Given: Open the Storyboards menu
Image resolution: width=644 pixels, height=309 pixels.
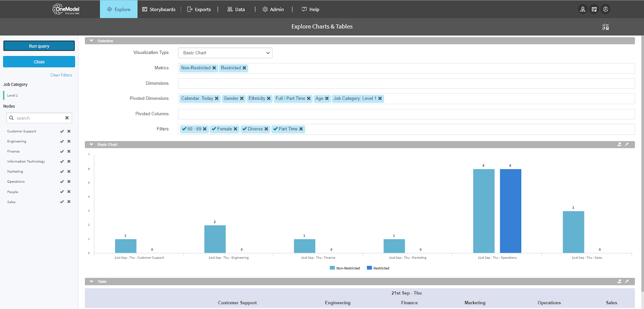Looking at the screenshot, I should tap(159, 9).
